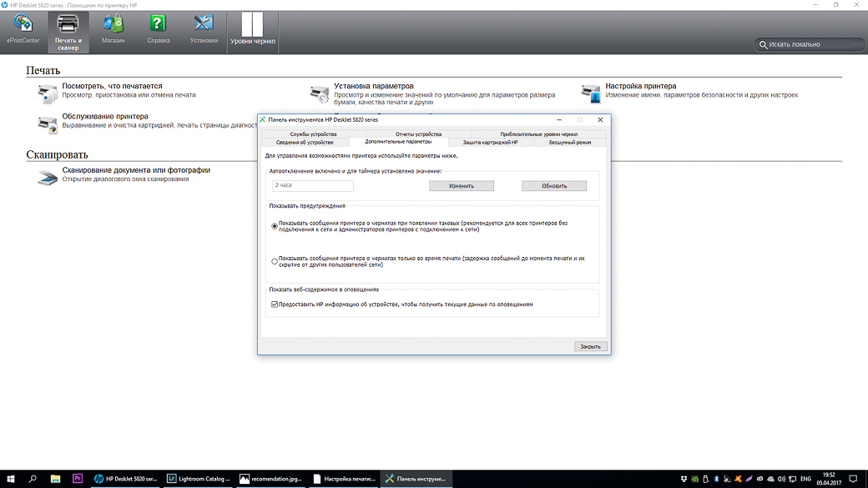Open Сканирование документа или фотографии link

[x=136, y=170]
